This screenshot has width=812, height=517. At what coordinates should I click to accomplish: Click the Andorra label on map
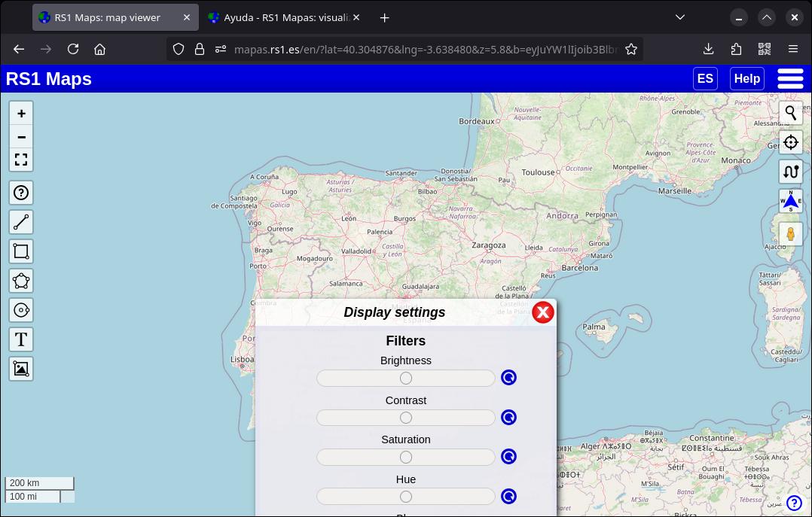562,216
